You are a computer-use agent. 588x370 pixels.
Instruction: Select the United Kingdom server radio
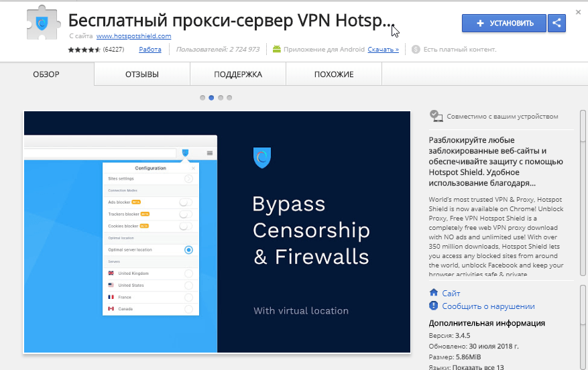188,273
